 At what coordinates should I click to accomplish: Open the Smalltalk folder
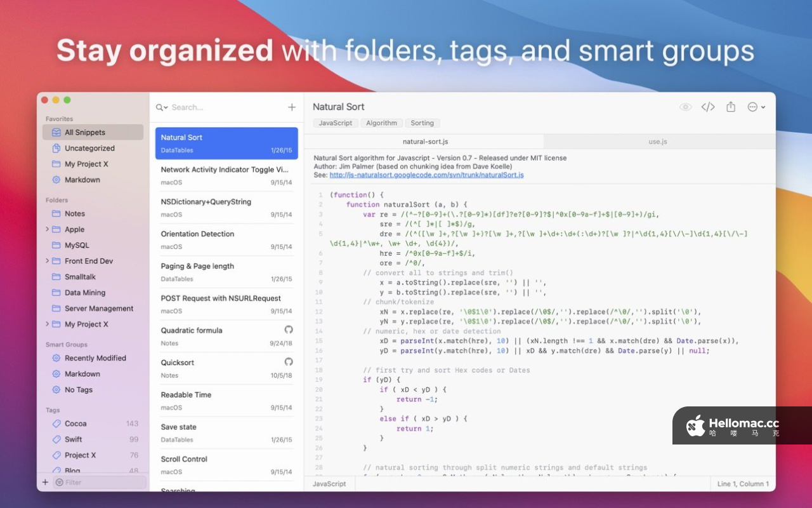pyautogui.click(x=93, y=277)
